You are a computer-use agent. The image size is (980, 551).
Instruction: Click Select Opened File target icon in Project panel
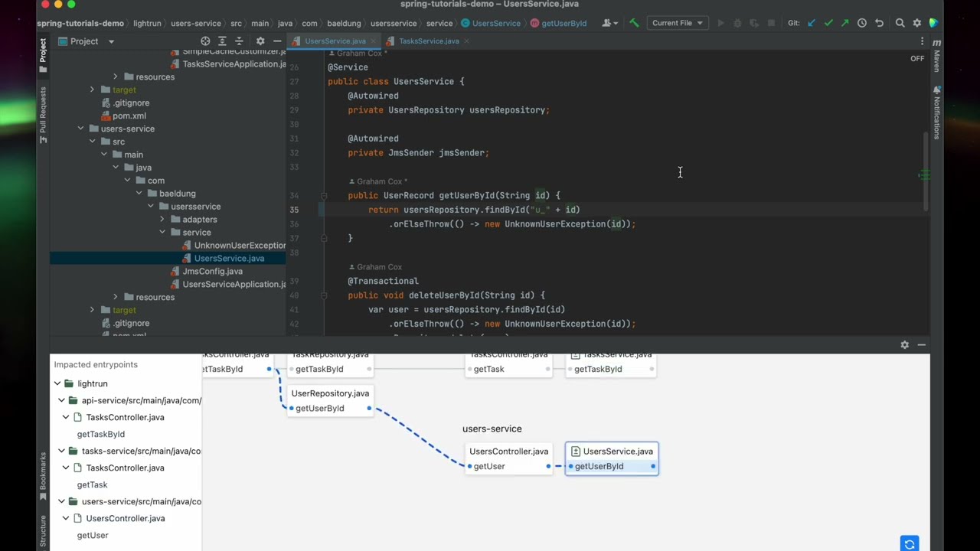(x=205, y=41)
